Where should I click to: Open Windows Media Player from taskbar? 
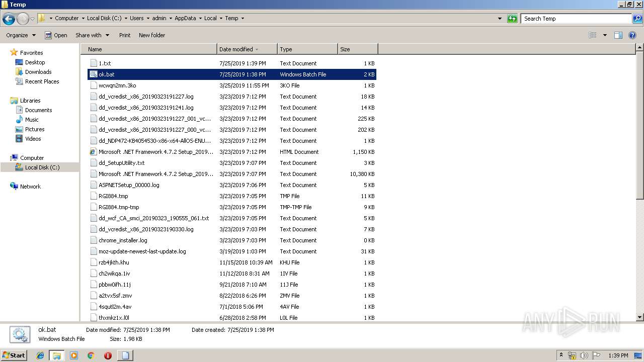click(x=74, y=355)
